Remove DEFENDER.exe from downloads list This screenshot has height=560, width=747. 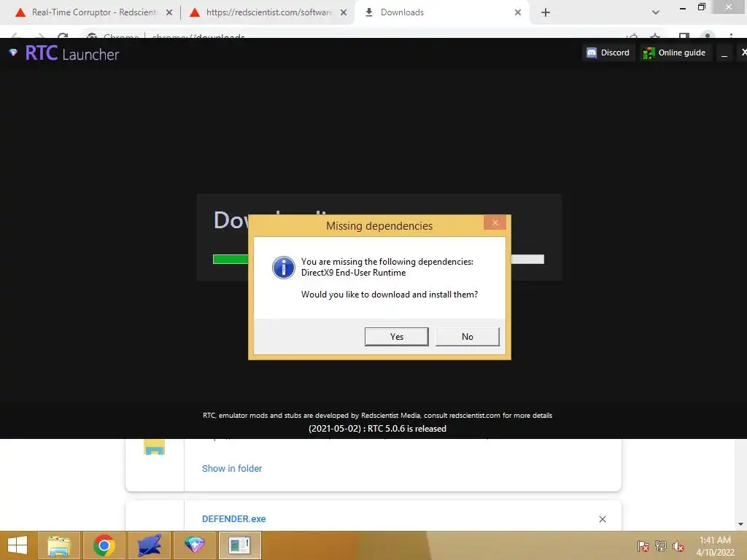pos(603,519)
